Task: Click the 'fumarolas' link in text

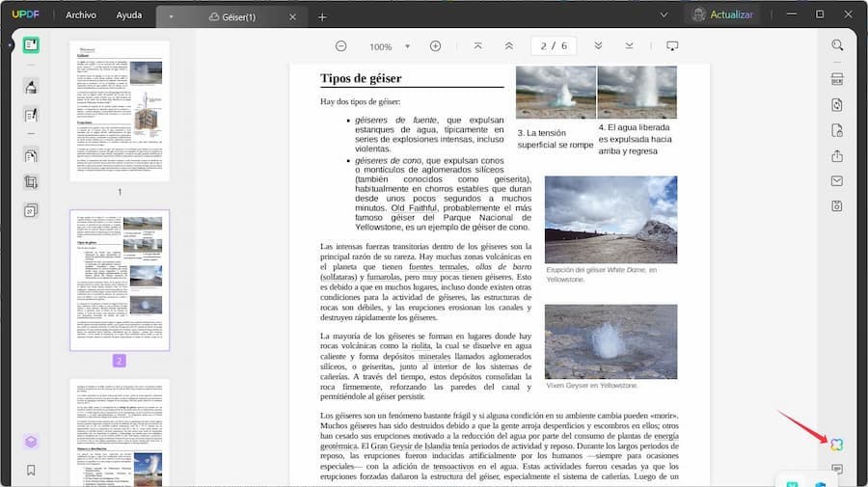Action: 383,277
